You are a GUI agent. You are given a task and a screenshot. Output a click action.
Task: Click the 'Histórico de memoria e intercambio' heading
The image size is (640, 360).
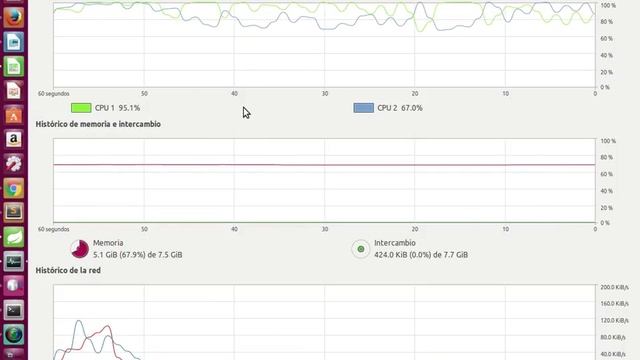click(x=98, y=124)
